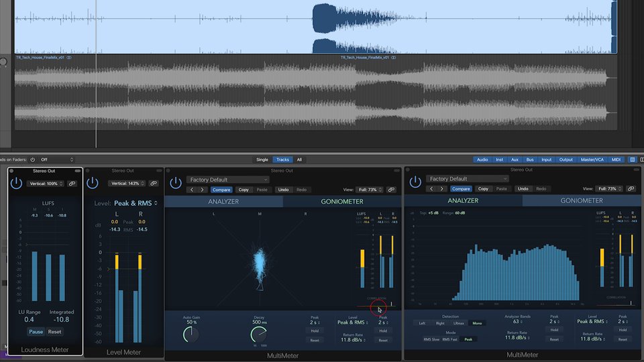Open Sends on Faders Off dropdown
Screen dimensions: 644x362
click(56, 160)
